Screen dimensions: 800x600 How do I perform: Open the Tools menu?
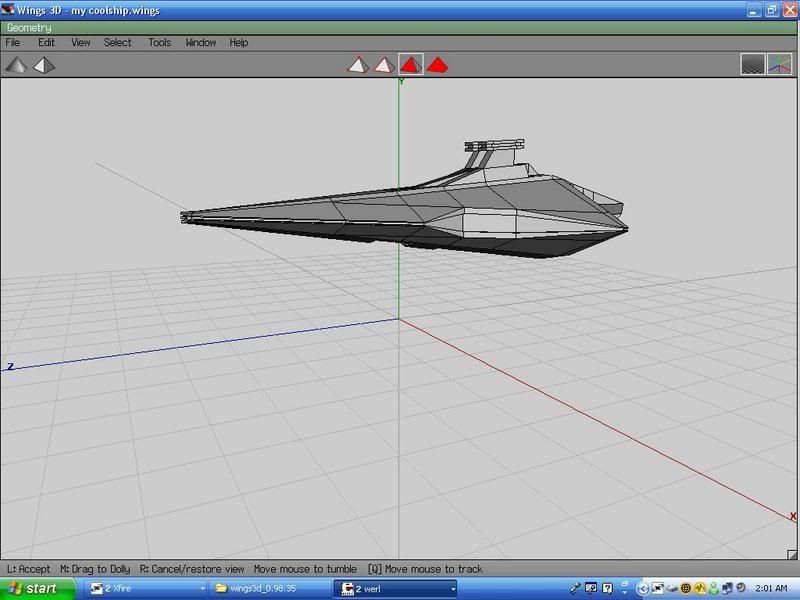160,43
